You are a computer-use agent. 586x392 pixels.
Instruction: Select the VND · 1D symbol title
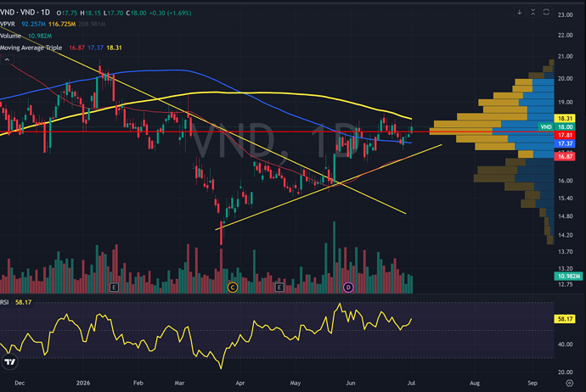click(25, 13)
